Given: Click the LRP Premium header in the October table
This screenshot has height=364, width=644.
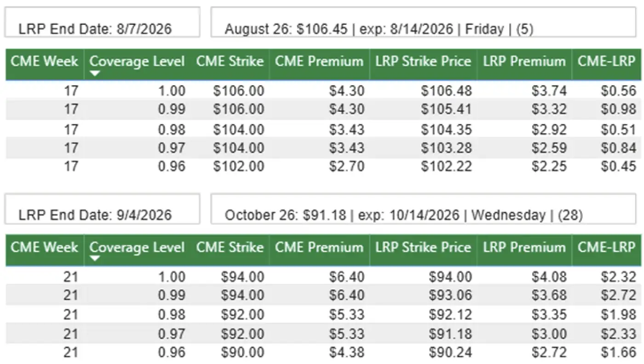Looking at the screenshot, I should [524, 248].
